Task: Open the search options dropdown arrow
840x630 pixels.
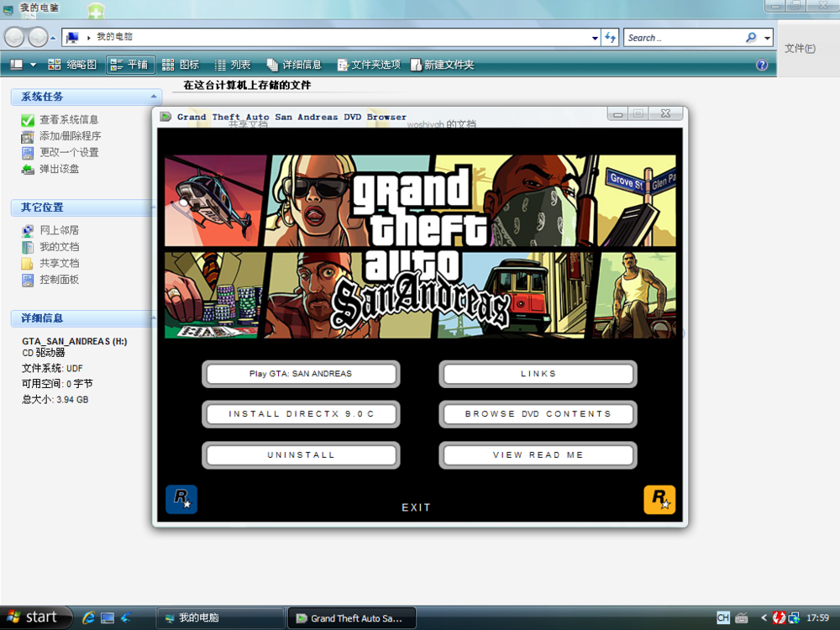Action: point(767,38)
